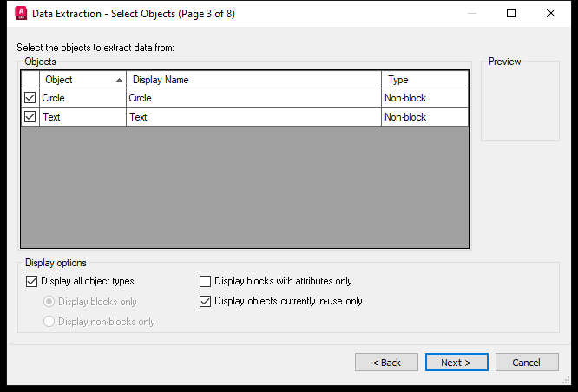Click the Display Name column header
This screenshot has width=578, height=392.
click(253, 80)
